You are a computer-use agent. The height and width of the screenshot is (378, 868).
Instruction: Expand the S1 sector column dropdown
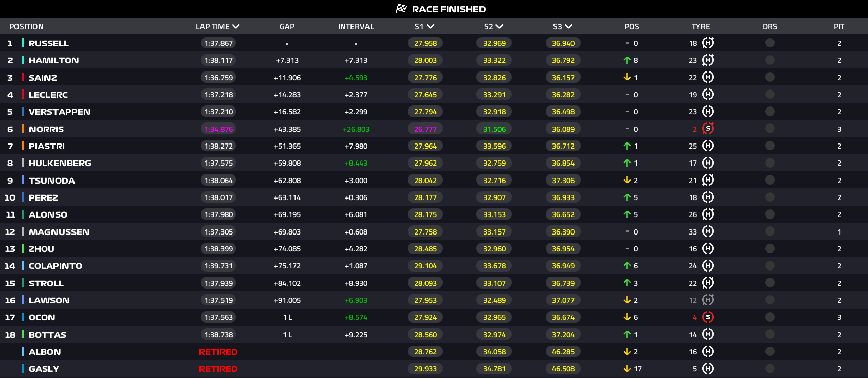[430, 26]
